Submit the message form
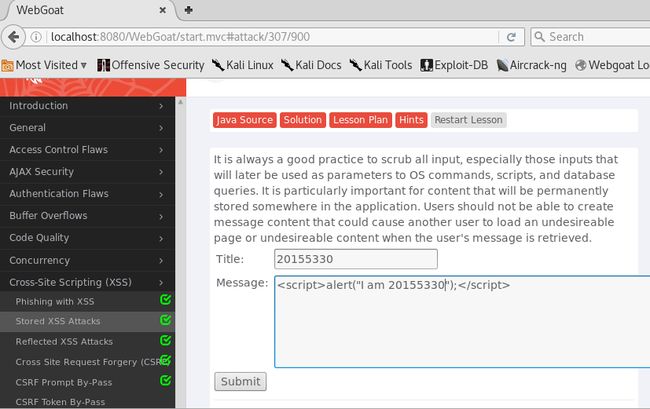The width and height of the screenshot is (650, 409). click(240, 382)
